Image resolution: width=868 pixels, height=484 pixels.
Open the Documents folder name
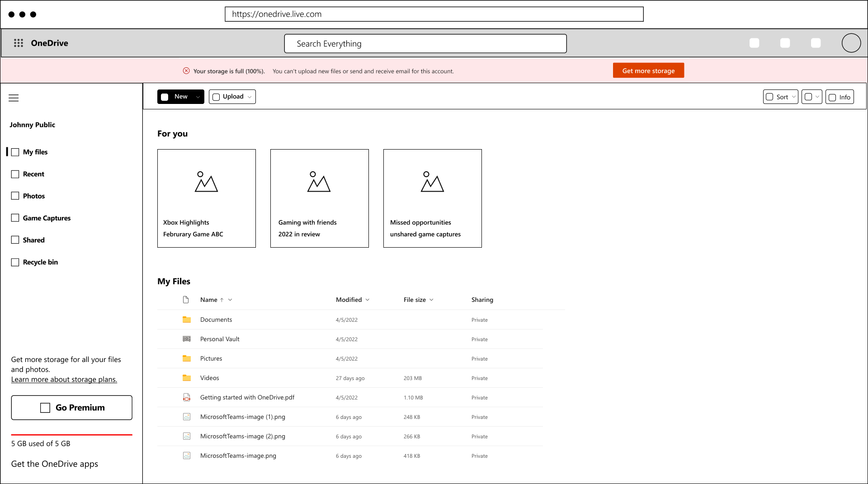coord(216,320)
